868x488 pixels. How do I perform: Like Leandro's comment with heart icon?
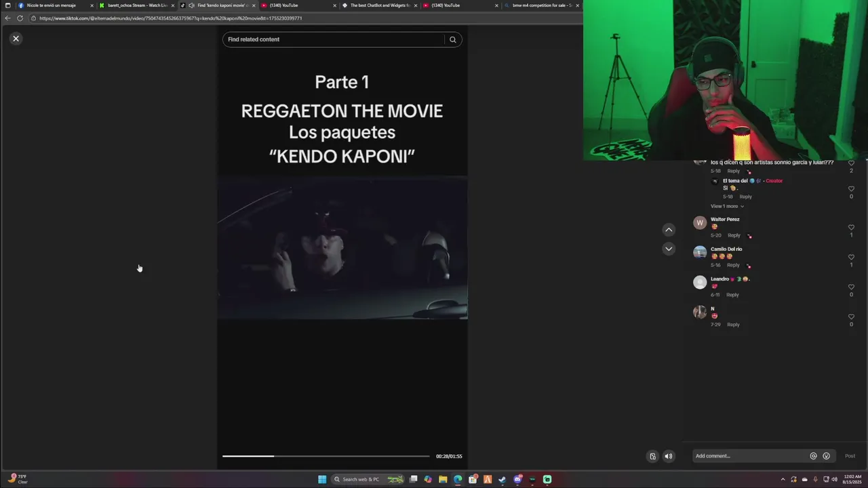click(851, 287)
